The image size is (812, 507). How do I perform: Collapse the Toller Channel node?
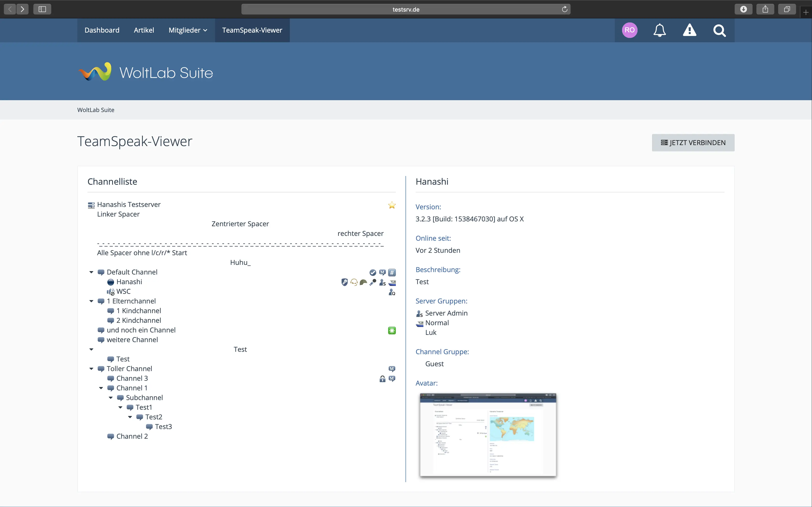coord(91,369)
